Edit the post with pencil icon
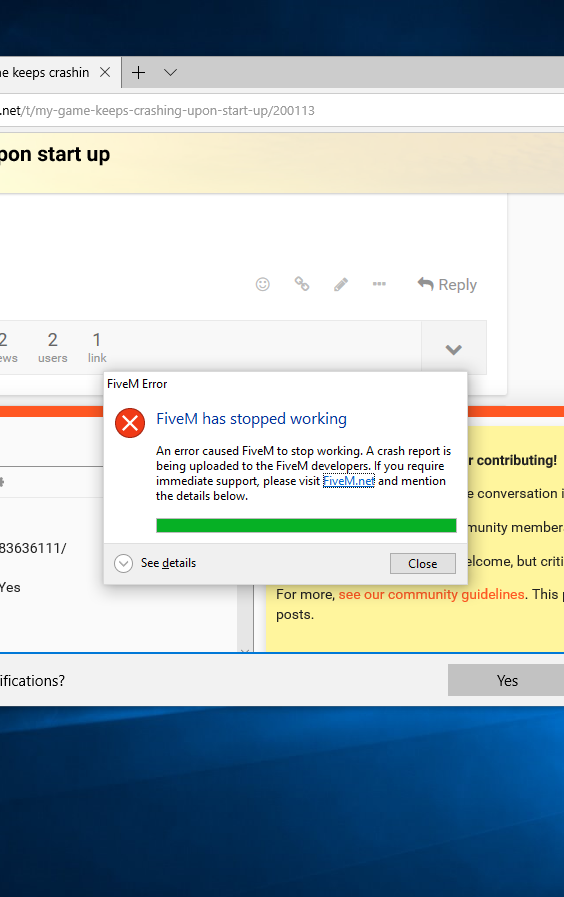Screen dimensions: 564x897 (341, 284)
